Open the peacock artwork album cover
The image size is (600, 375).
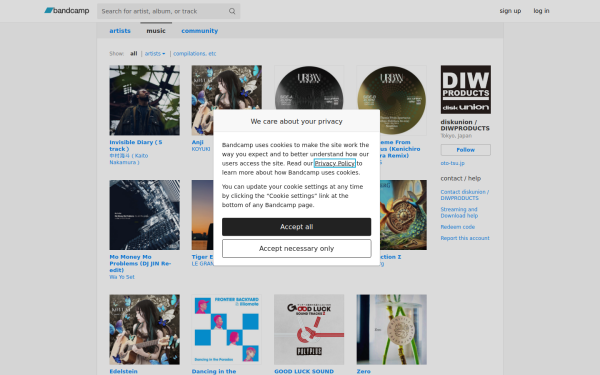tap(403, 215)
